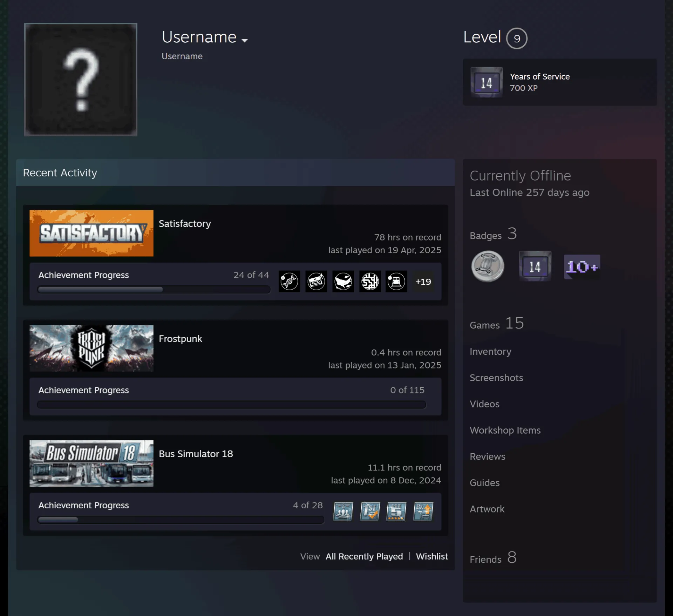Open the +19 more achievements box
Viewport: 673px width, 616px height.
[423, 282]
